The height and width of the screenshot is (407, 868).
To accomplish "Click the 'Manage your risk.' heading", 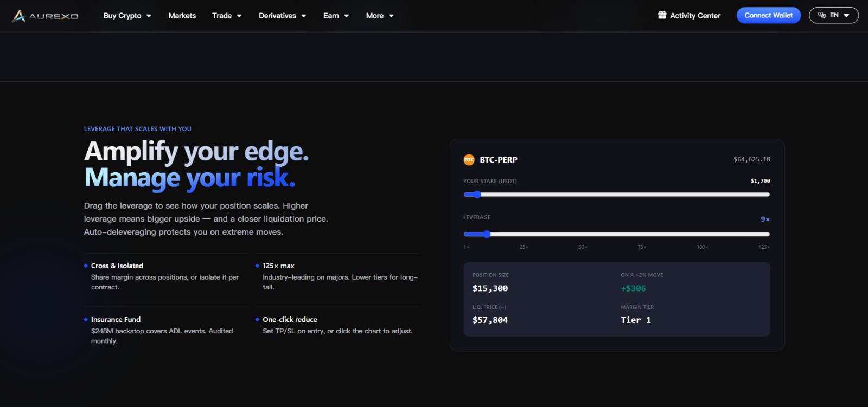I will click(190, 178).
